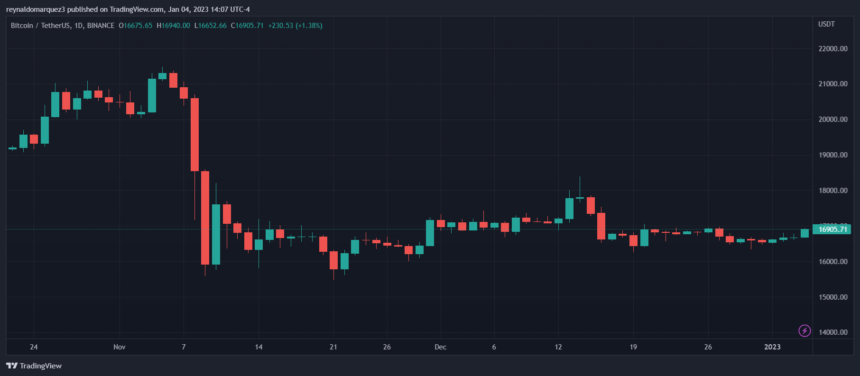
Task: Click the 22000.00 price axis label
Action: 833,49
